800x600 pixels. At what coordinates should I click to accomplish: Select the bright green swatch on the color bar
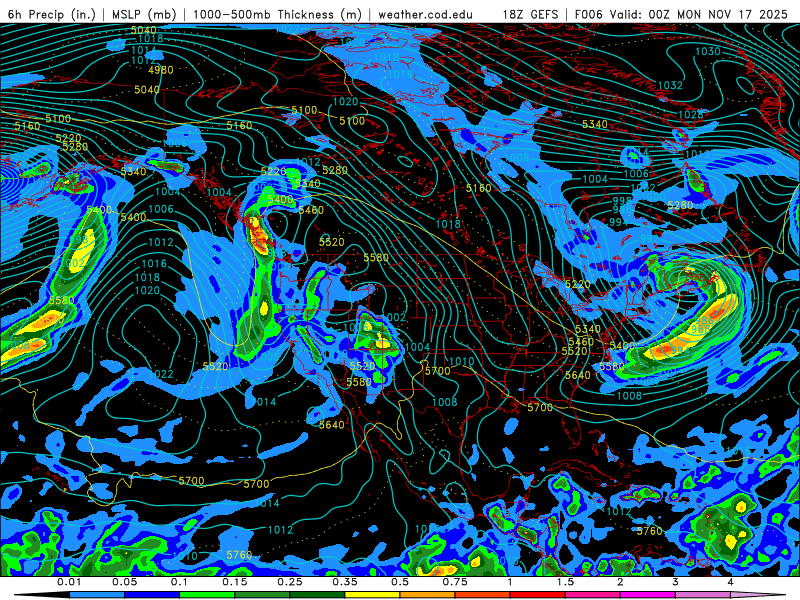point(207,595)
